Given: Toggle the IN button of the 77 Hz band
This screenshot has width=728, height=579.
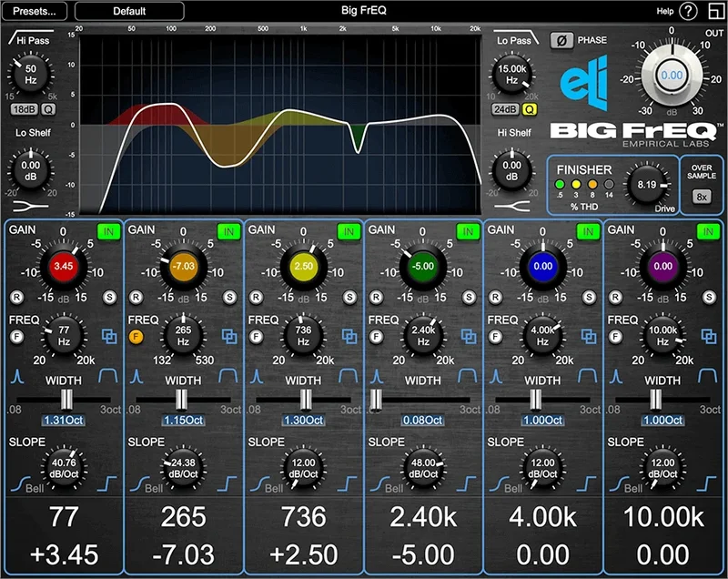Looking at the screenshot, I should tap(108, 232).
